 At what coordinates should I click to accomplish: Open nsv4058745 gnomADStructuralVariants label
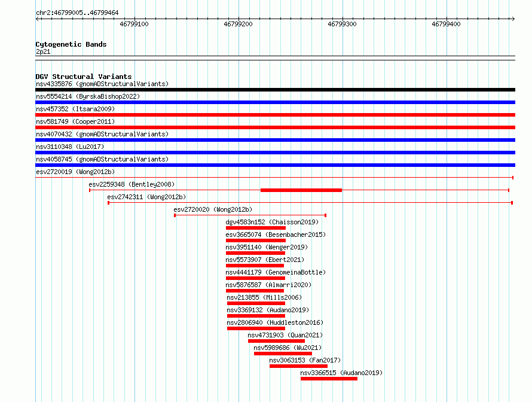click(102, 159)
